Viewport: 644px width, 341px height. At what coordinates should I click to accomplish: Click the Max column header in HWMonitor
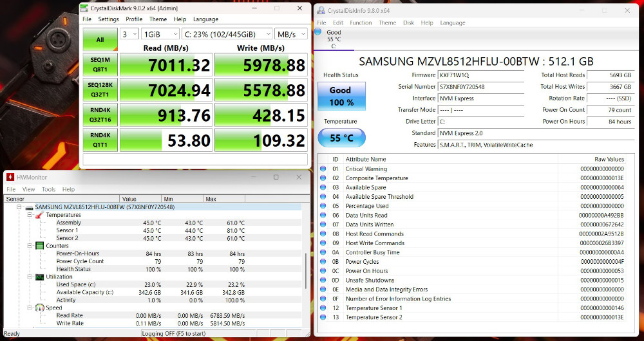224,199
